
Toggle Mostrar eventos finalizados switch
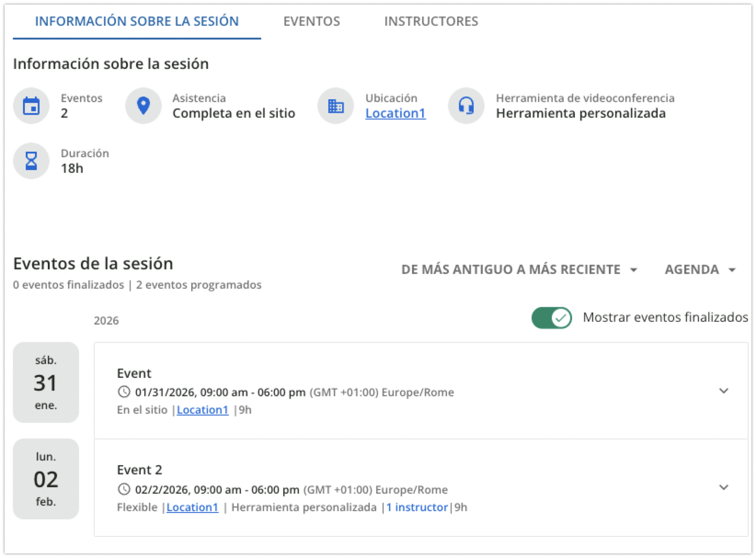tap(552, 318)
